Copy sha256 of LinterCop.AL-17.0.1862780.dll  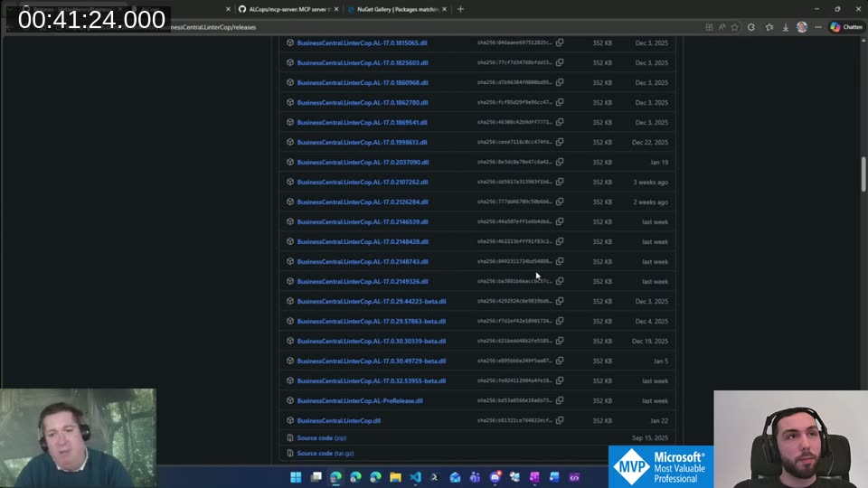pos(560,102)
